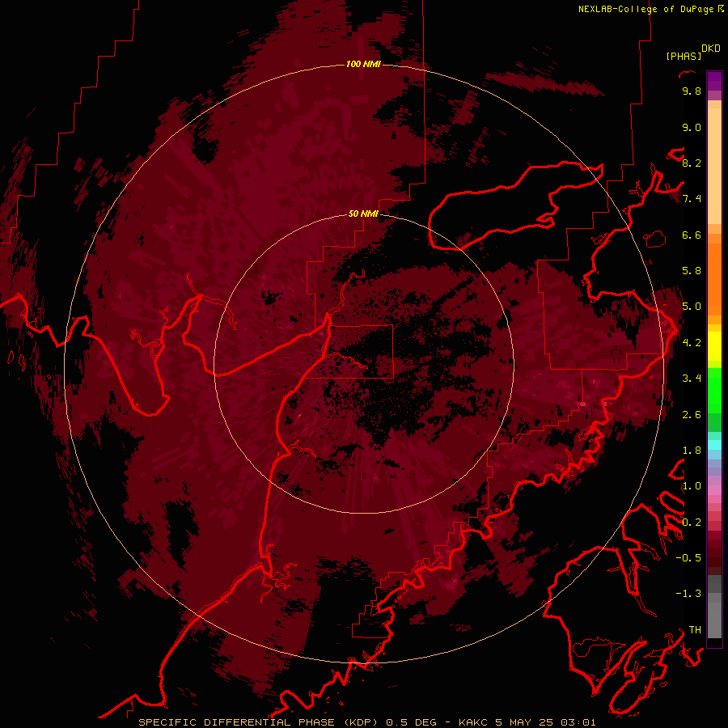Click the 2.6 value on color scale
The width and height of the screenshot is (728, 728).
tap(692, 415)
